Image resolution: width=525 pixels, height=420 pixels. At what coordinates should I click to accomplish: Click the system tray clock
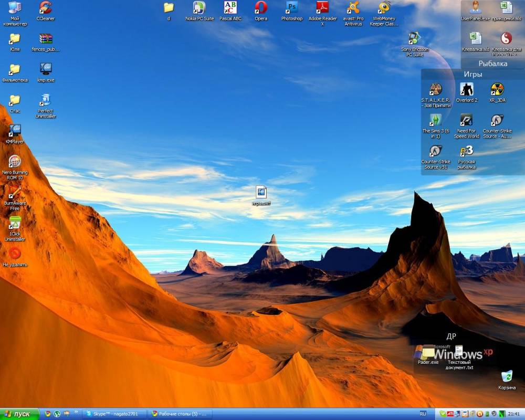(513, 414)
